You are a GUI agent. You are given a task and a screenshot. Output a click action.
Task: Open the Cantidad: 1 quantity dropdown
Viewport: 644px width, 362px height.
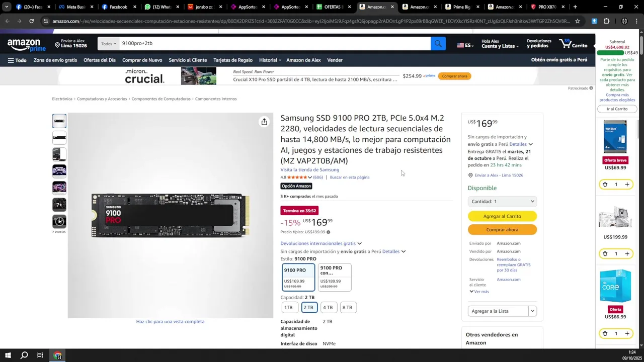(x=502, y=202)
